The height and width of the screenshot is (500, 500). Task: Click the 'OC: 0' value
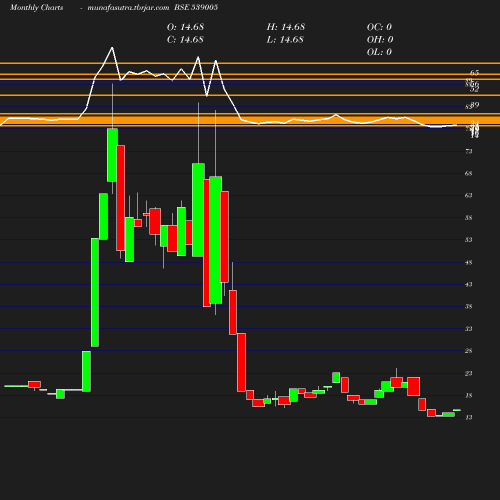click(379, 27)
